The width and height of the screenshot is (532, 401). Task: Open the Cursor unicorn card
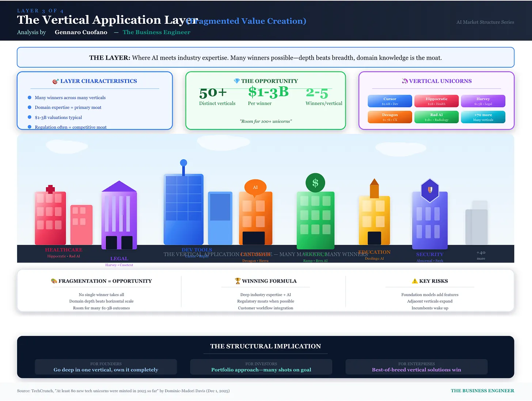[x=389, y=101]
